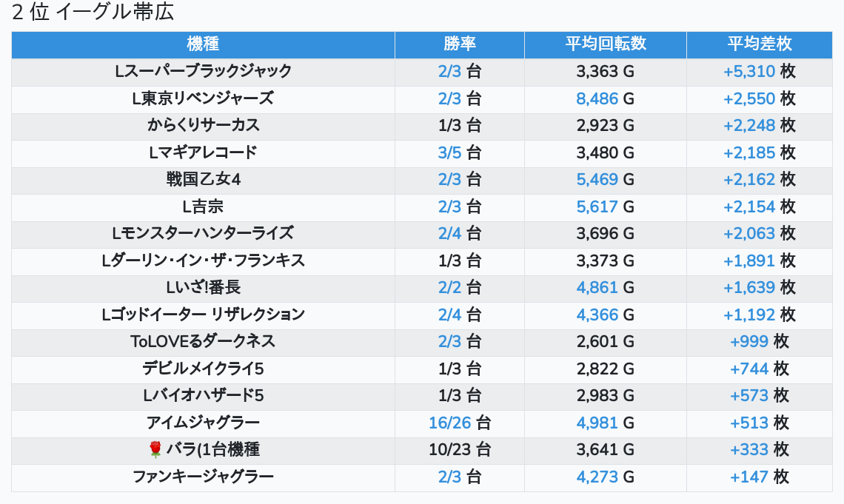This screenshot has width=844, height=504.
Task: Select the L東京リベンジャーズ machine name
Action: (203, 98)
